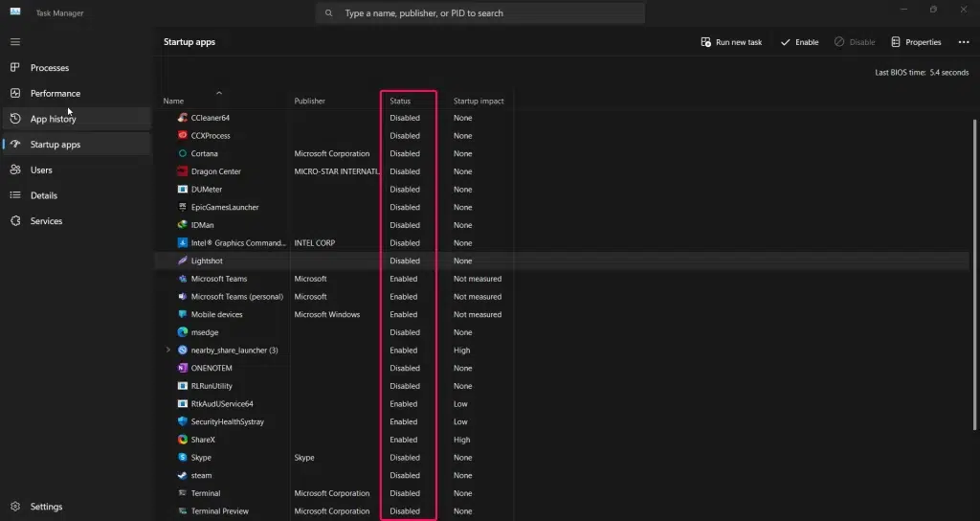Click the ONENOTEM icon

183,368
